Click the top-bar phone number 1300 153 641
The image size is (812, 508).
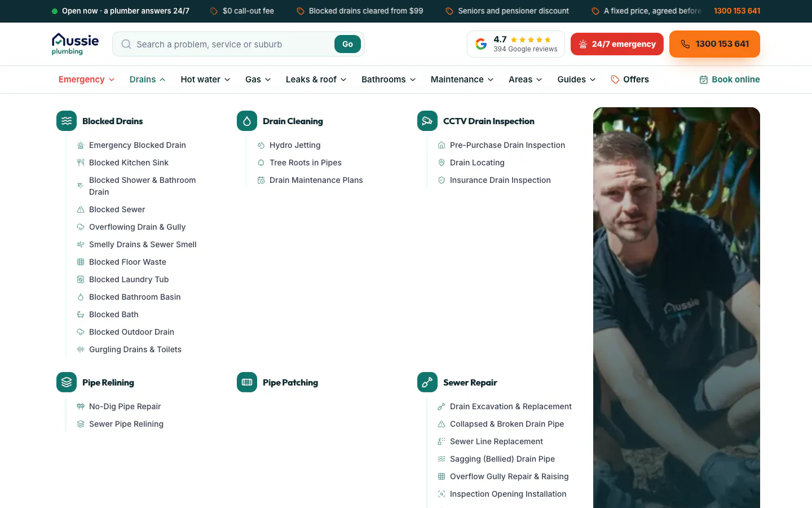pyautogui.click(x=737, y=11)
